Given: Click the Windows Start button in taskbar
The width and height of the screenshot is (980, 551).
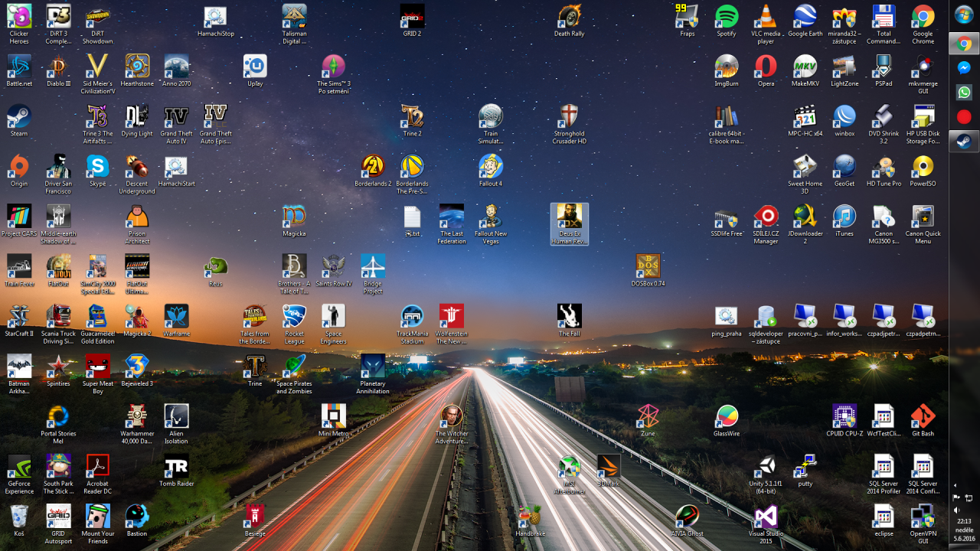Looking at the screenshot, I should [964, 16].
